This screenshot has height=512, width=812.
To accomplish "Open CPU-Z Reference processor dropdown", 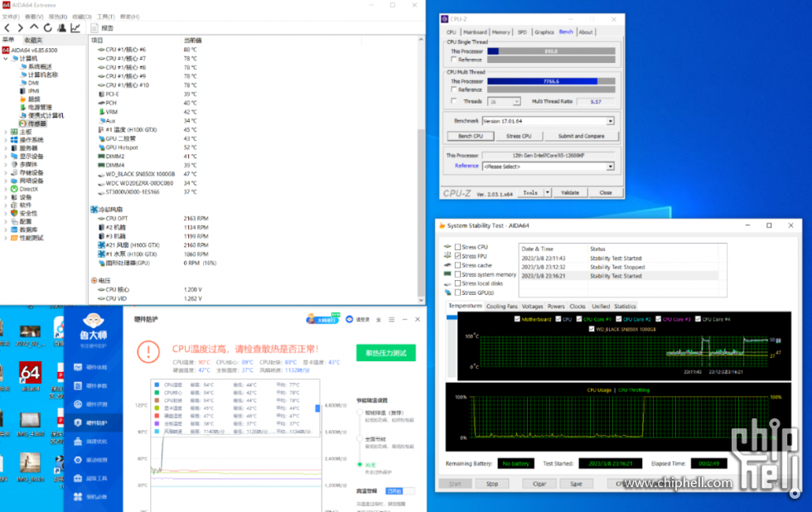I will (611, 167).
